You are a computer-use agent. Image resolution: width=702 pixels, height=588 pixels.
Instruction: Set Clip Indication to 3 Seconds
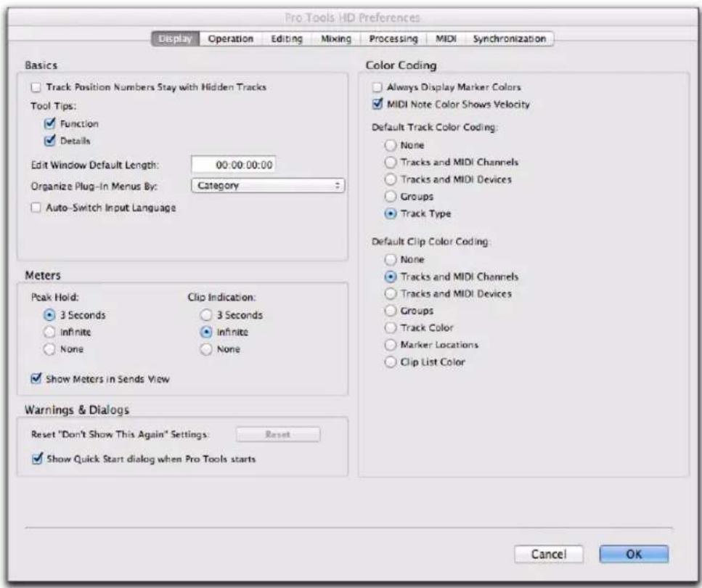coord(206,315)
